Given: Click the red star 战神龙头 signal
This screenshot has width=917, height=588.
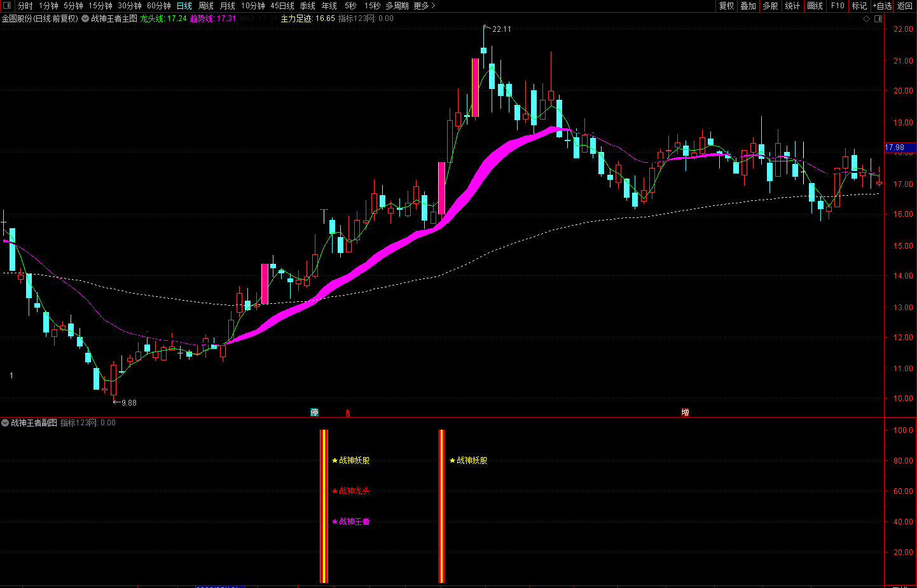Looking at the screenshot, I should click(x=350, y=491).
